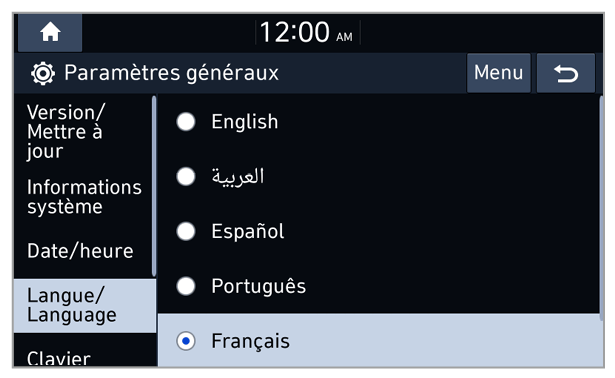Image resolution: width=615 pixels, height=378 pixels.
Task: Tap the Français language row
Action: (380, 340)
